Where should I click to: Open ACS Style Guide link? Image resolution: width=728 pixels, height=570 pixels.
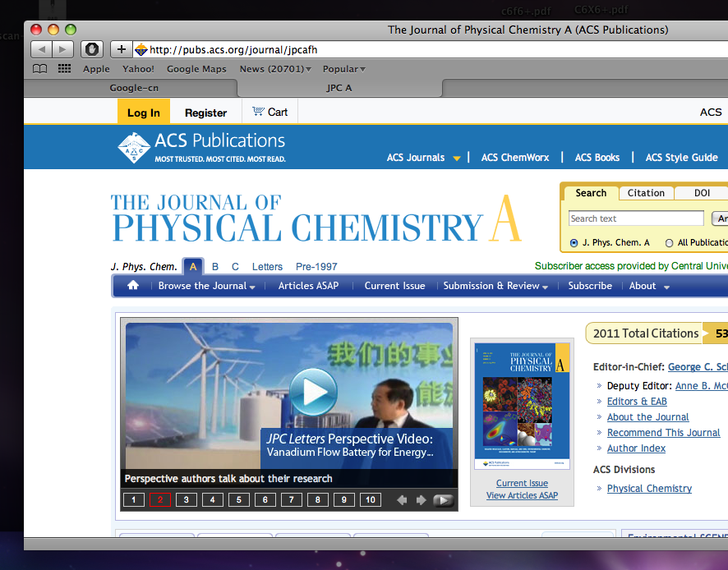coord(681,158)
